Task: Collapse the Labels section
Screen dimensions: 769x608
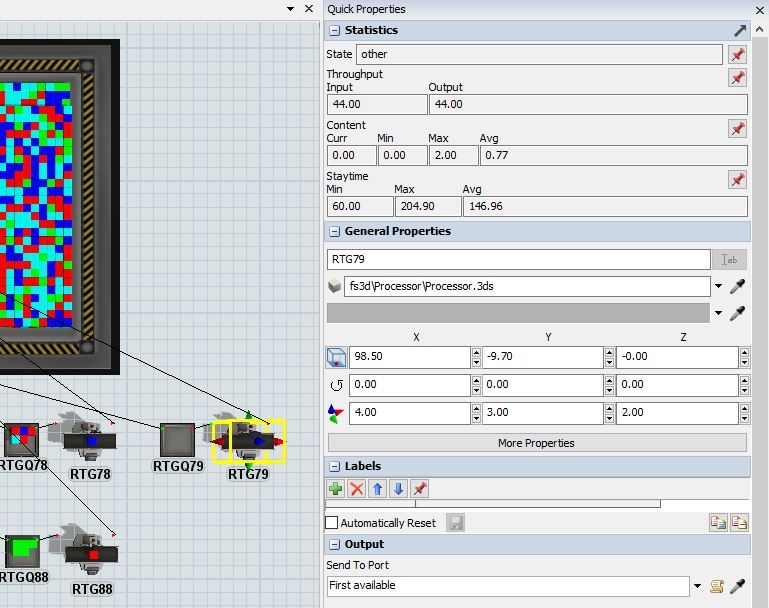Action: 334,466
